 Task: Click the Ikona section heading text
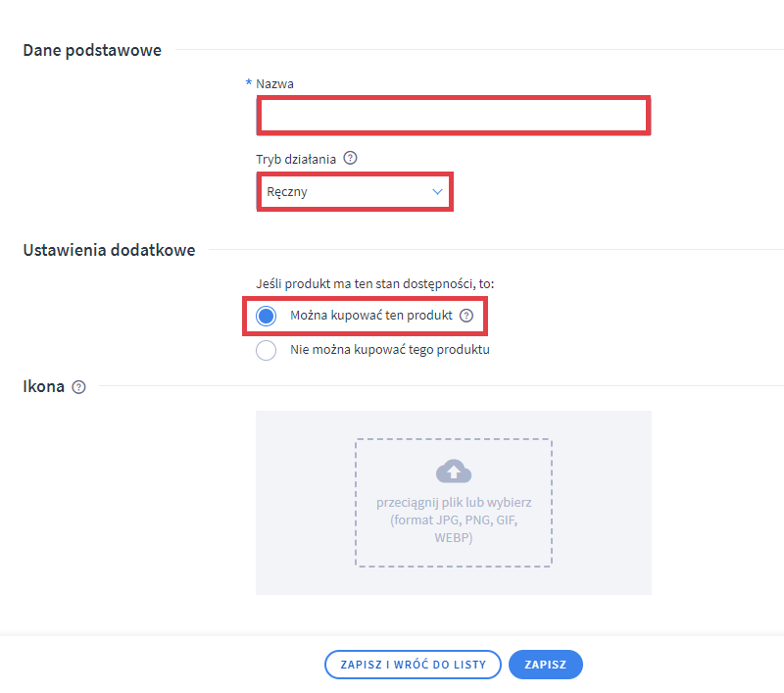point(44,387)
